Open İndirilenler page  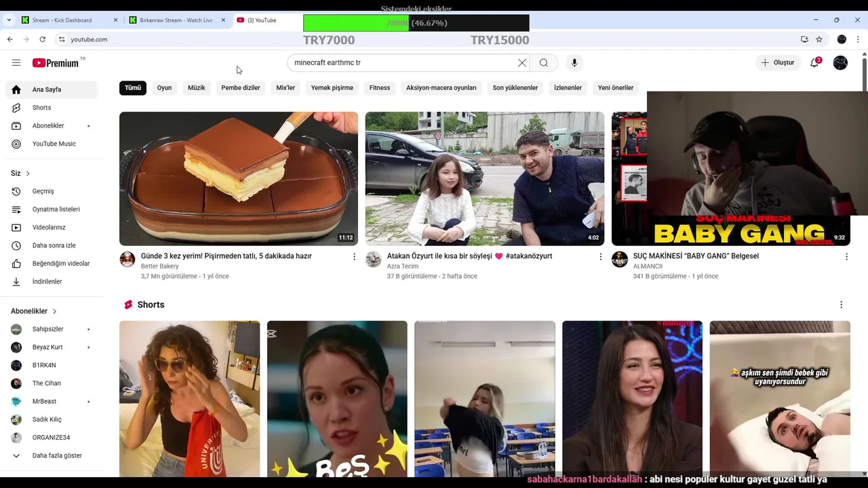pos(52,282)
